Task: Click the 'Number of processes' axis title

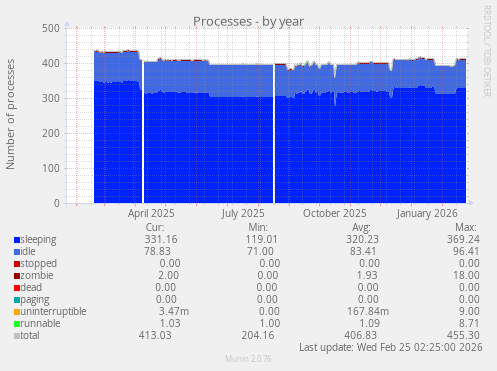Action: point(10,114)
